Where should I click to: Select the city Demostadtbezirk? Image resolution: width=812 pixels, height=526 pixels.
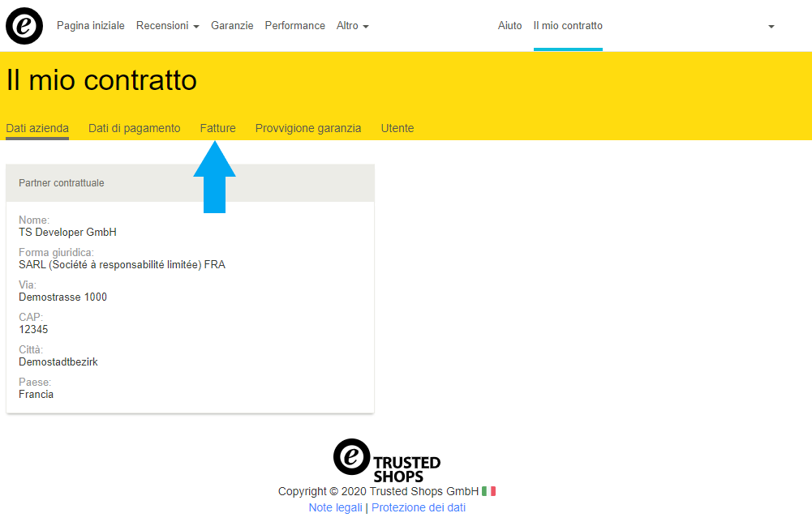click(x=58, y=362)
